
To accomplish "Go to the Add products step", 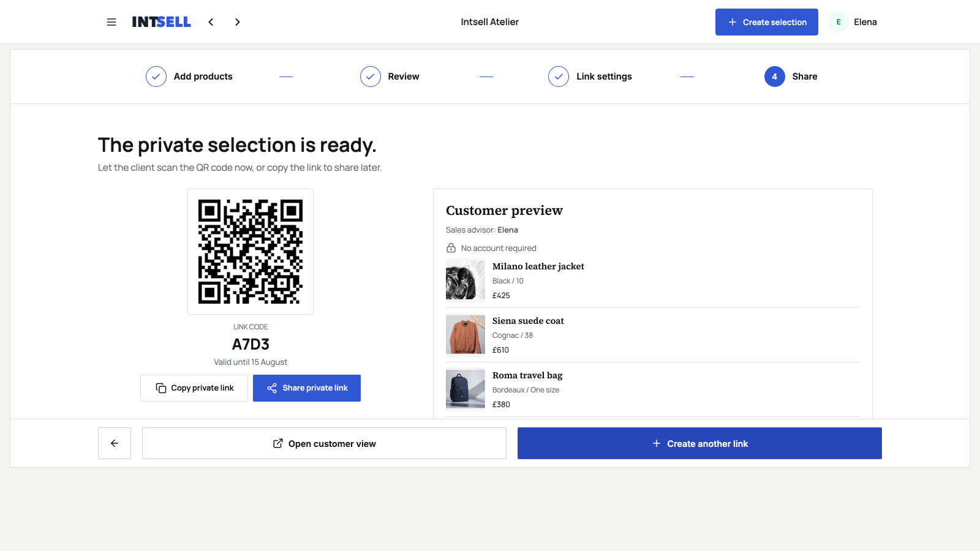I will (x=189, y=77).
